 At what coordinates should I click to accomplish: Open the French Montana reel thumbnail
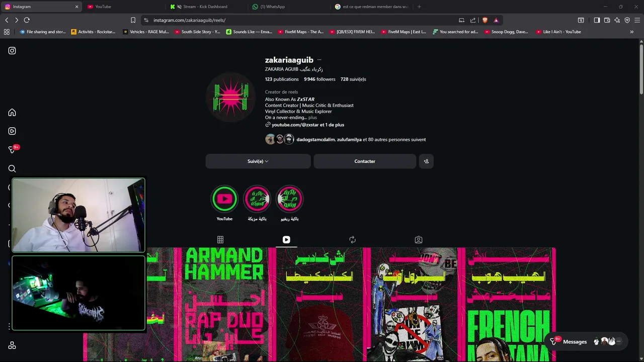pyautogui.click(x=509, y=304)
